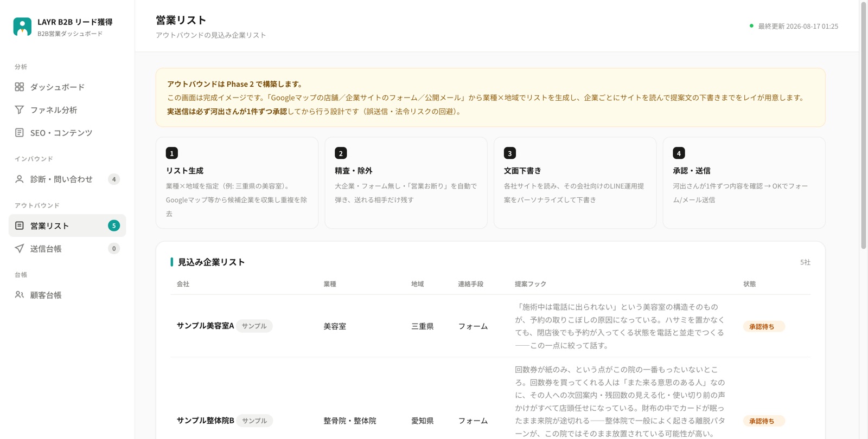This screenshot has width=868, height=439.
Task: Click the 顧客台帳 people icon
Action: (20, 295)
